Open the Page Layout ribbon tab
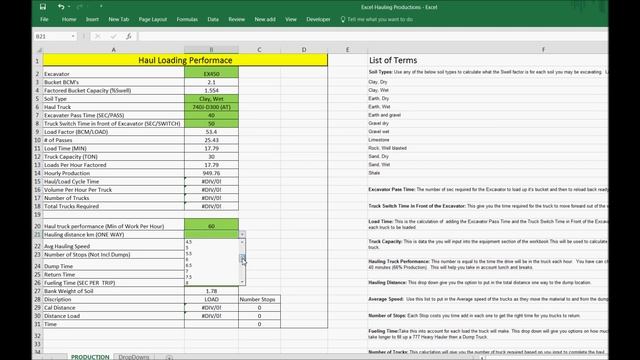Image resolution: width=640 pixels, height=360 pixels. [153, 19]
